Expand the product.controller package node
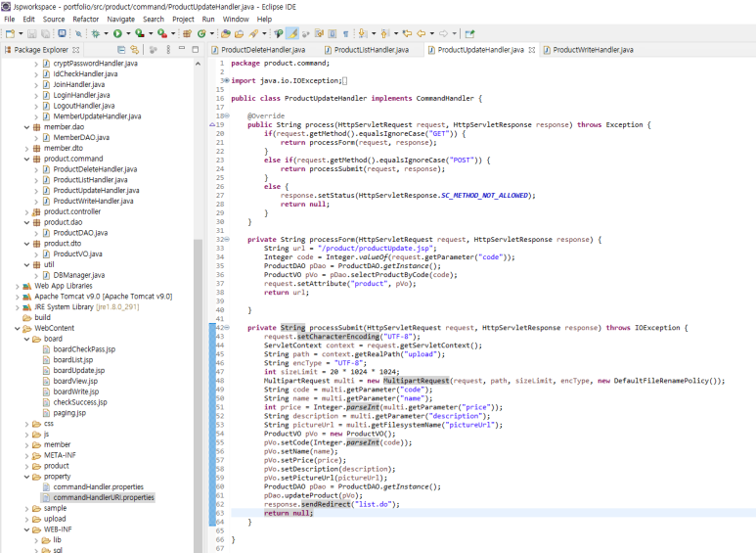This screenshot has width=756, height=553. pos(27,212)
